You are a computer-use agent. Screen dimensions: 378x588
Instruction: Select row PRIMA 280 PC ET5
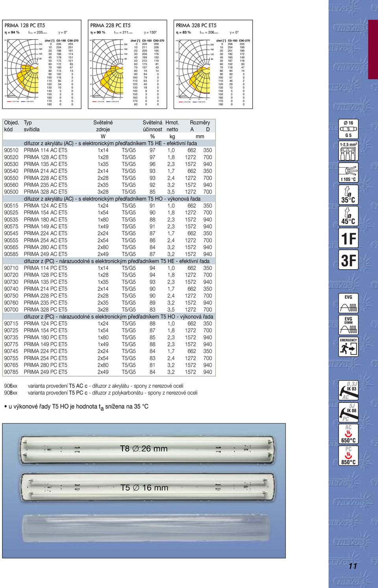click(x=109, y=365)
